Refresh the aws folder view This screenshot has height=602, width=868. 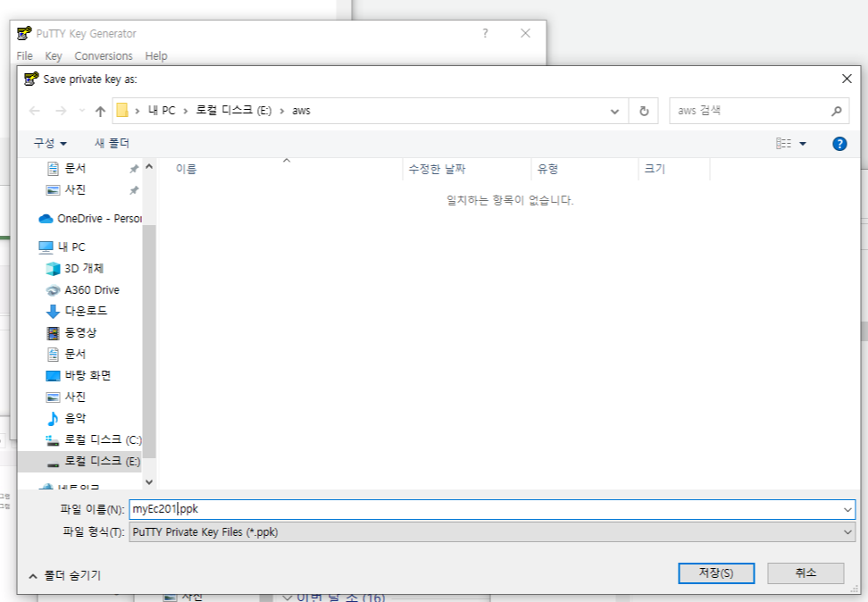pyautogui.click(x=644, y=111)
